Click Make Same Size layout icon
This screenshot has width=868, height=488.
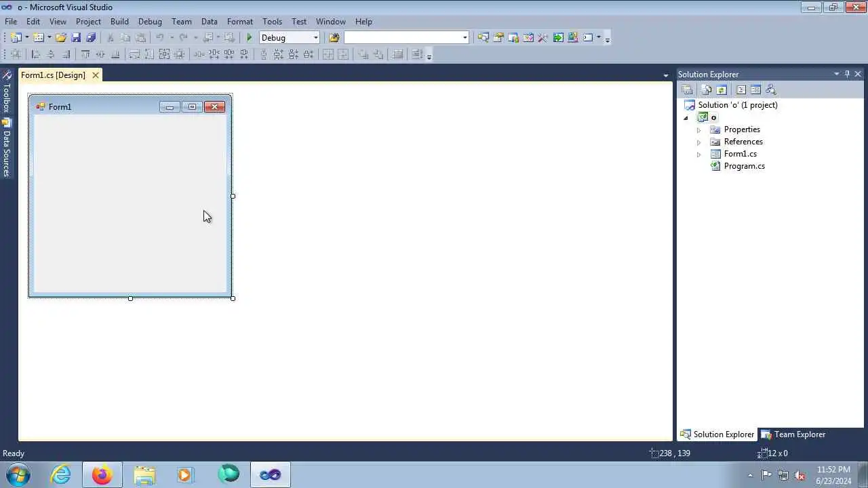[164, 54]
